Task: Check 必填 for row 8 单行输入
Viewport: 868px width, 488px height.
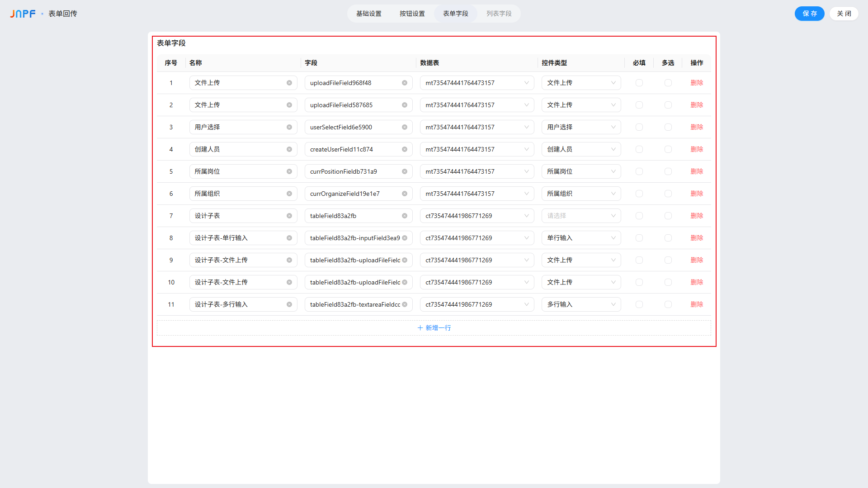Action: 639,238
